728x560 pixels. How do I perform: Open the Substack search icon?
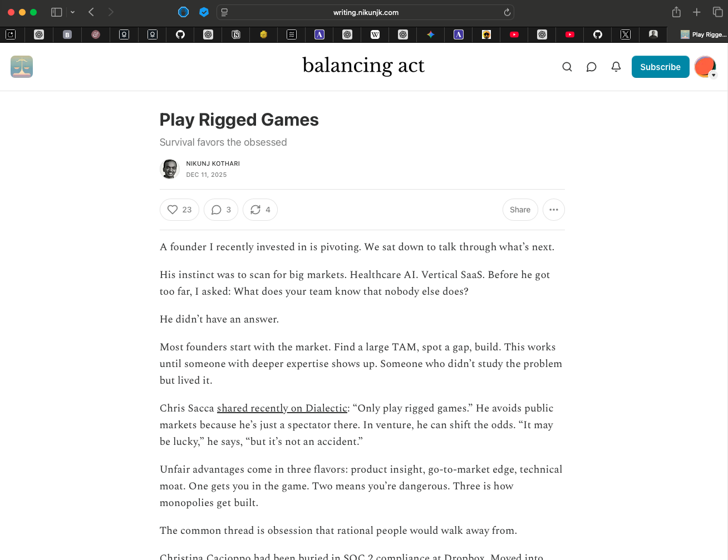[x=567, y=67]
